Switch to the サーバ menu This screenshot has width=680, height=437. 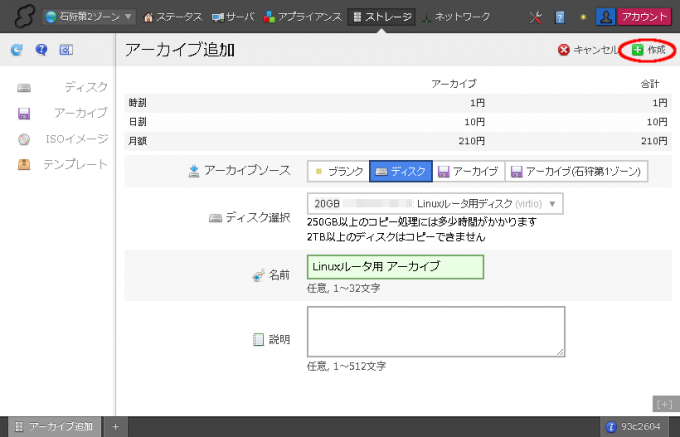pos(232,17)
